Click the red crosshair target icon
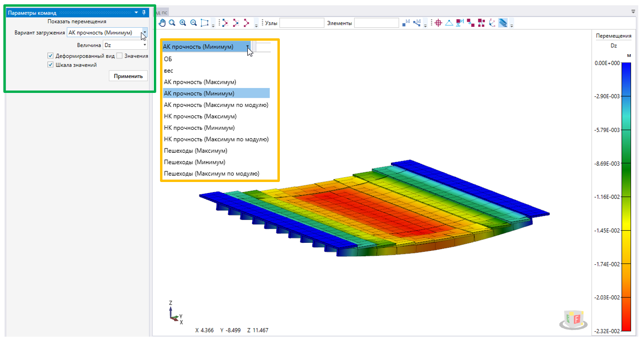644x341 pixels. click(438, 23)
